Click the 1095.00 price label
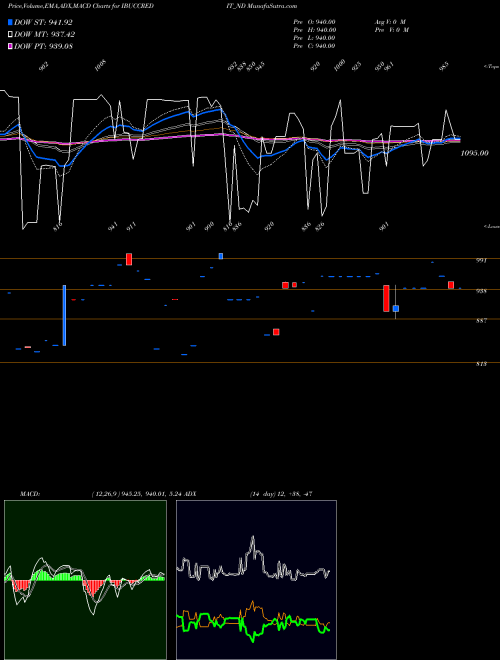 (474, 153)
